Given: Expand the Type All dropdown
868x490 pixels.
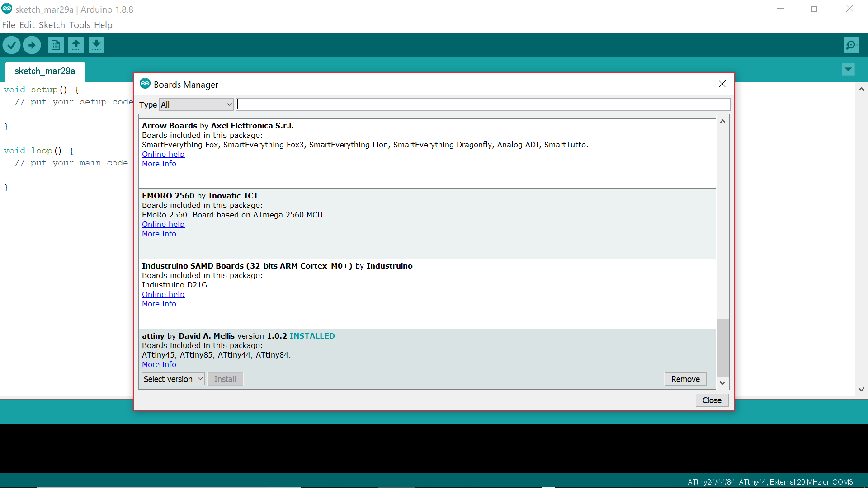Looking at the screenshot, I should click(x=196, y=105).
